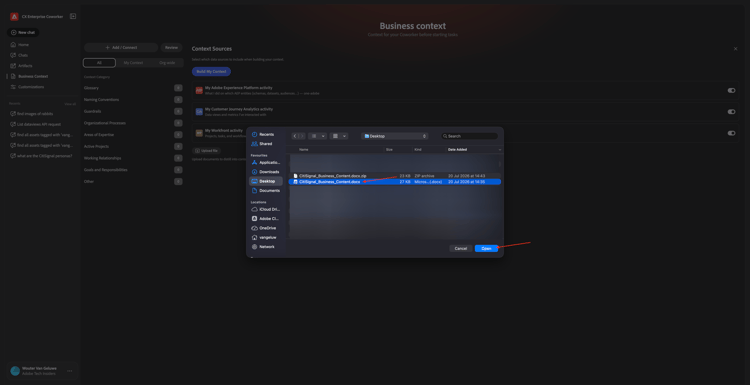Click the iCloud Drive cloud icon

[254, 209]
